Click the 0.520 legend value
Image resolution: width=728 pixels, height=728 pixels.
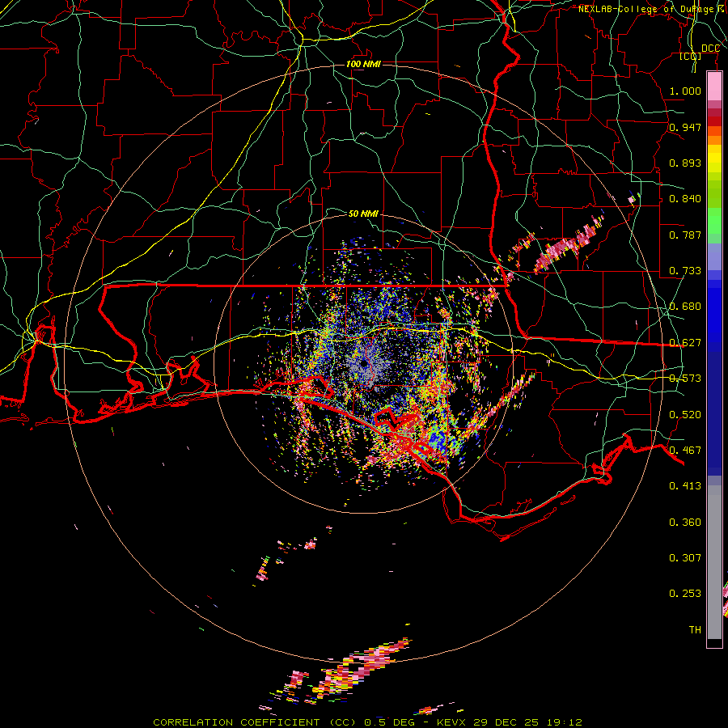(685, 415)
